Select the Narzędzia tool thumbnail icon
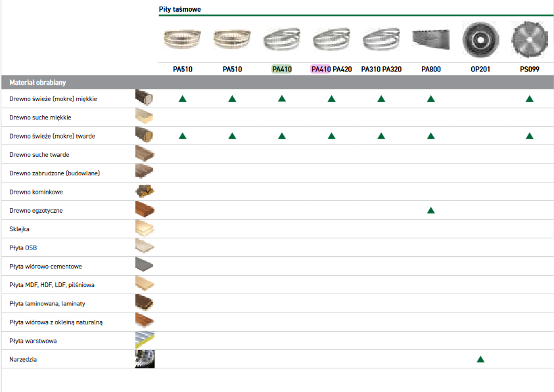The height and width of the screenshot is (392, 554). click(145, 360)
